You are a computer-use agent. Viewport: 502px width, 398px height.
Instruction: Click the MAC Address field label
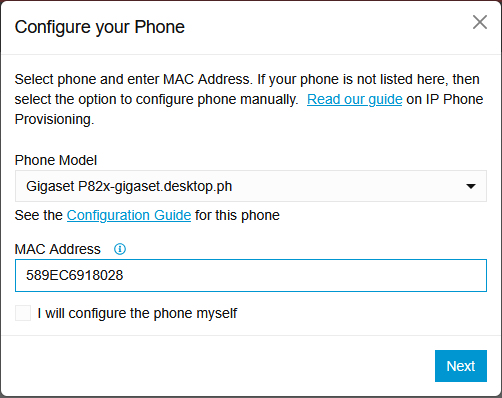coord(58,249)
